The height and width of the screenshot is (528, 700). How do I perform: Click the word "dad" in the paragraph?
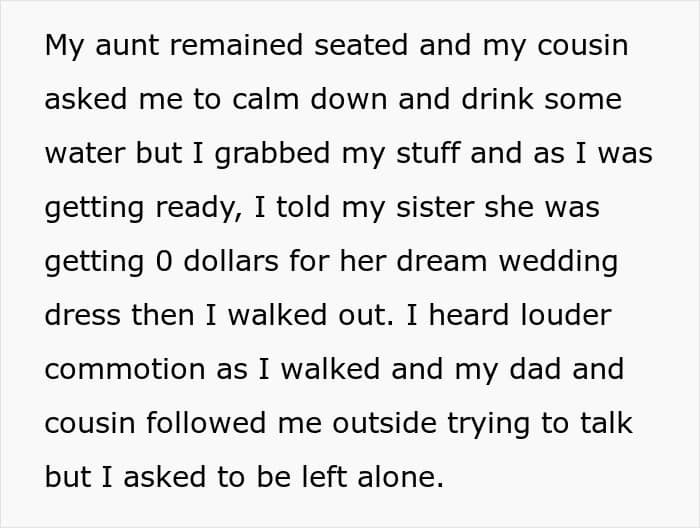click(x=535, y=369)
